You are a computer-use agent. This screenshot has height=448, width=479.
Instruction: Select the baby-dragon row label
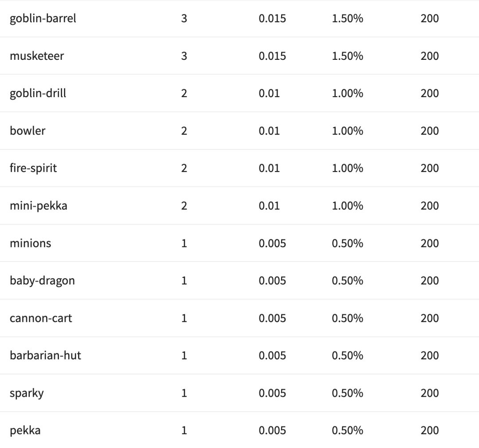42,281
